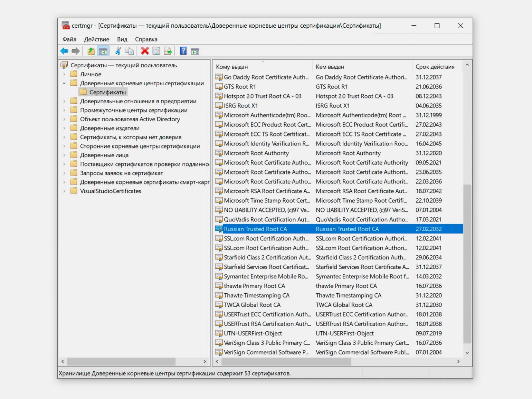Select the Microsoft Identity Verification R... row
This screenshot has width=532, height=399.
[339, 144]
